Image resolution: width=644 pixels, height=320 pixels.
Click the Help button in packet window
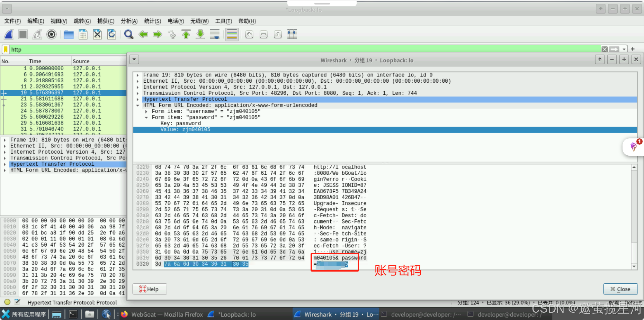150,289
